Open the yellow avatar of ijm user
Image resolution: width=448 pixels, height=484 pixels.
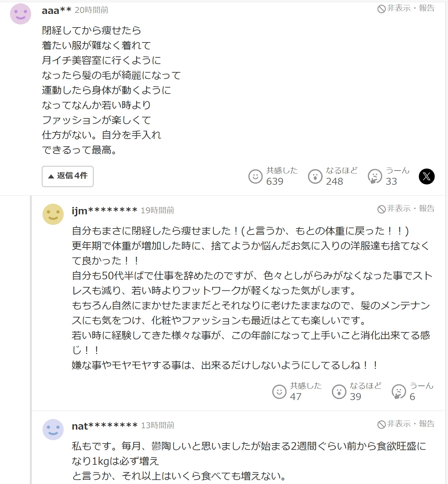click(53, 214)
